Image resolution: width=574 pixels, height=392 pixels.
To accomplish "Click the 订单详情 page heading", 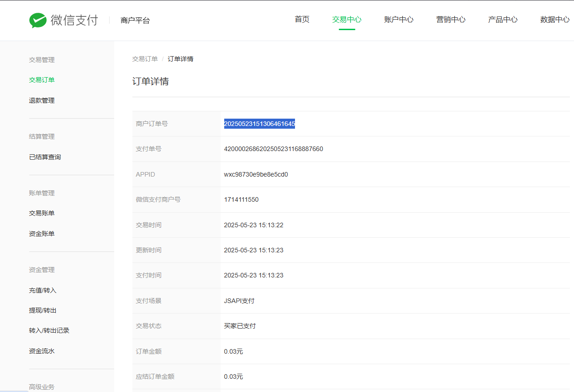I will pos(151,81).
